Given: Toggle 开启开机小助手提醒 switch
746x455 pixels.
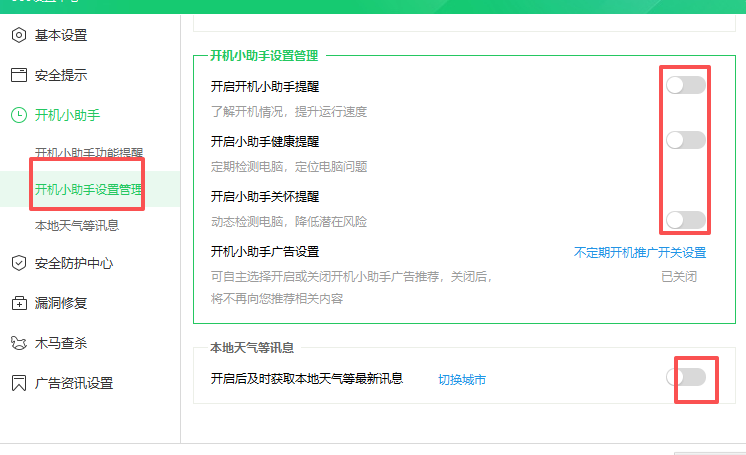Looking at the screenshot, I should [686, 86].
